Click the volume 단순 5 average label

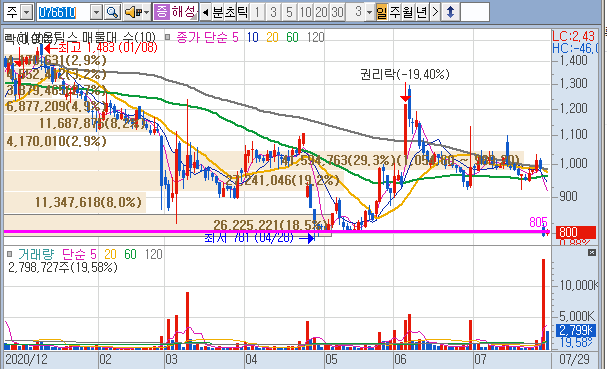tap(79, 254)
